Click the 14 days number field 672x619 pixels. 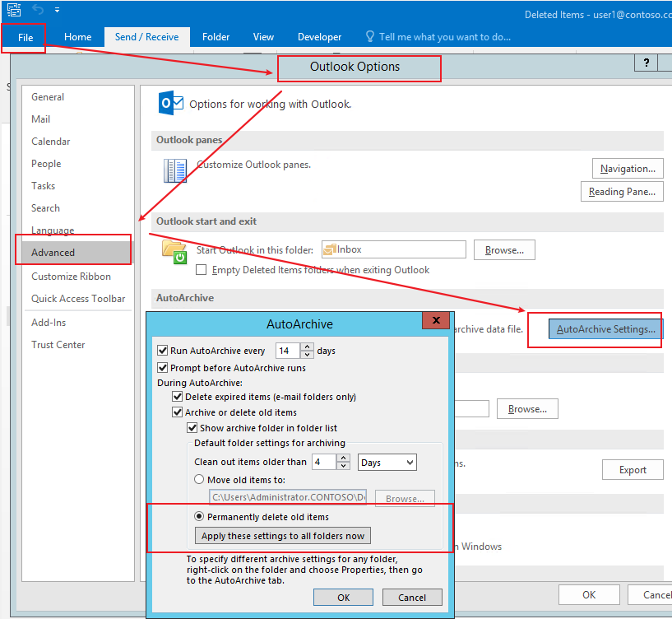coord(288,351)
